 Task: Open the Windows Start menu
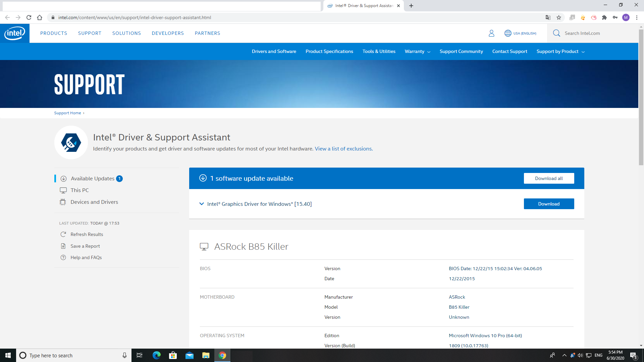(8, 355)
